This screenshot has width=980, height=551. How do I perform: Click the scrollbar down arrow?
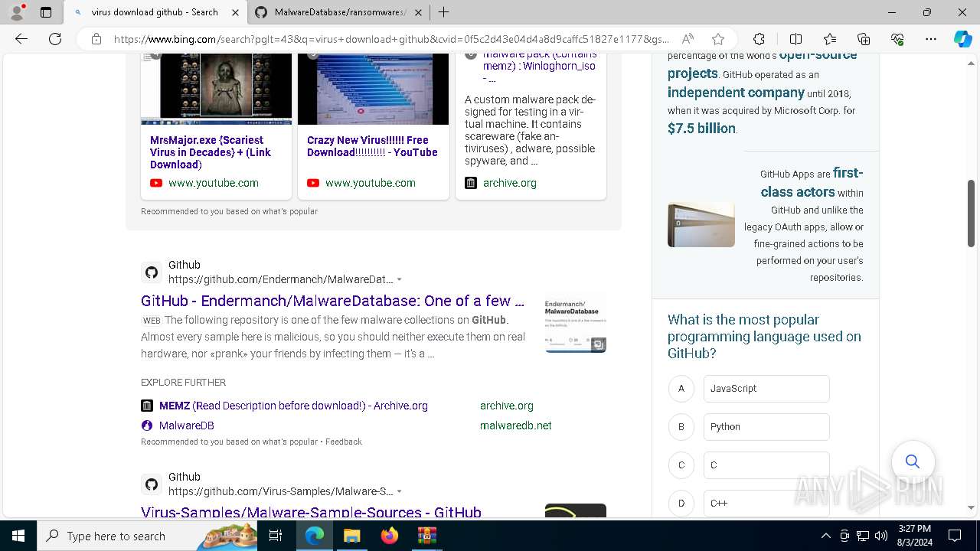coord(971,508)
